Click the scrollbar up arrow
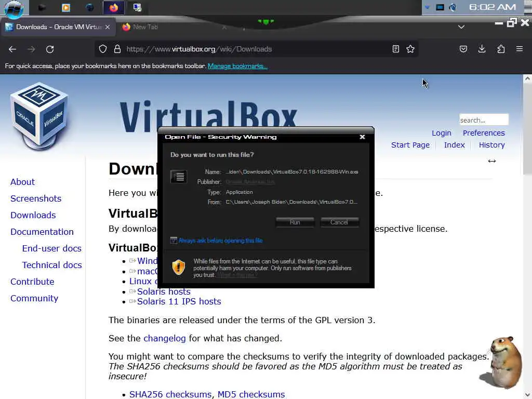Viewport: 532px width, 399px height. tap(527, 78)
